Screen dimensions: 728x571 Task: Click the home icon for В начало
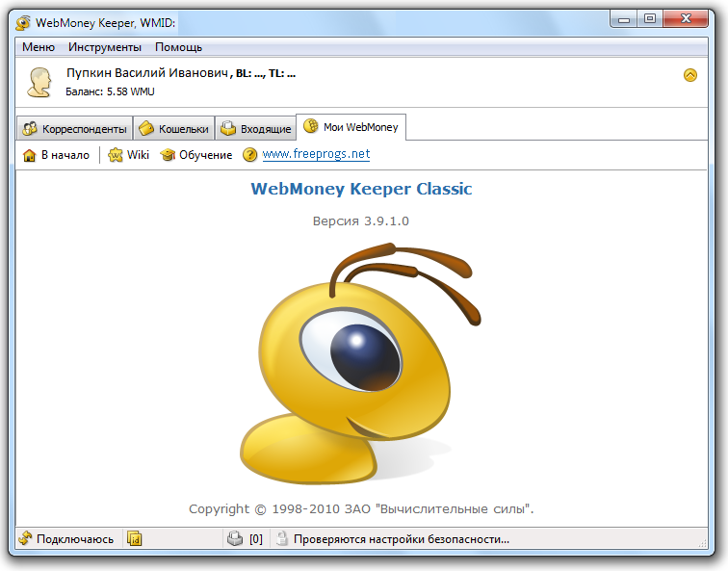pos(29,155)
